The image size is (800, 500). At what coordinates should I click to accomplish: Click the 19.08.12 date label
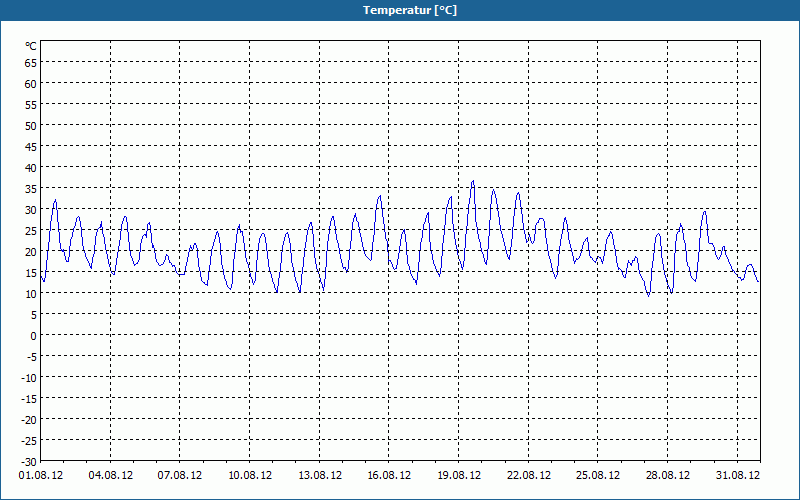459,475
